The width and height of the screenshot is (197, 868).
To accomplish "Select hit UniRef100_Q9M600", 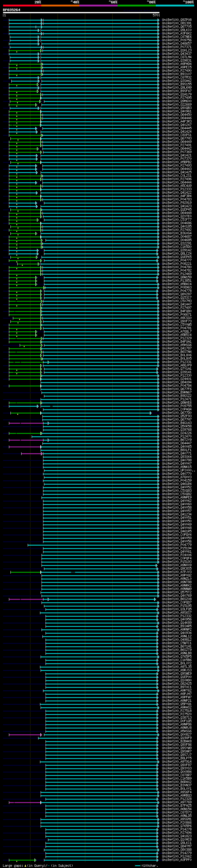I will [177, 101].
